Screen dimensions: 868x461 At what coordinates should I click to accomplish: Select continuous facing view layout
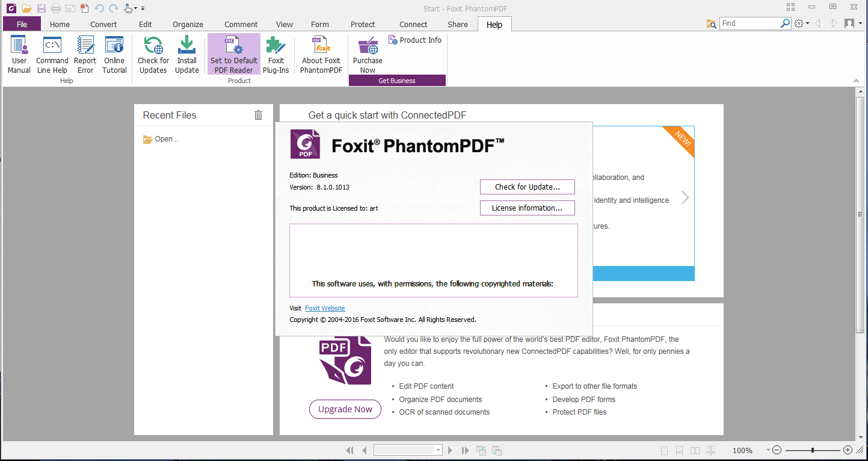pyautogui.click(x=710, y=450)
